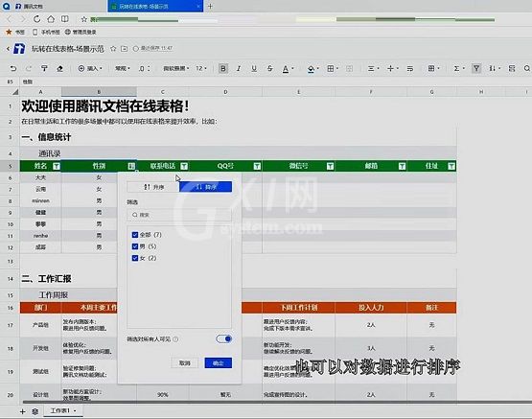The image size is (532, 419).
Task: Click the cell borders icon
Action: pos(331,68)
